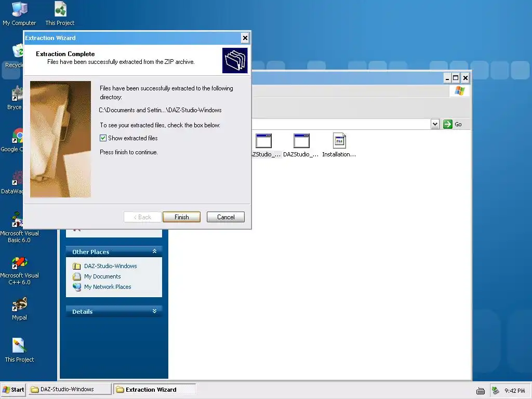Open DAZ-Studio-Windows link in Other Places
This screenshot has height=399, width=532.
click(x=110, y=266)
